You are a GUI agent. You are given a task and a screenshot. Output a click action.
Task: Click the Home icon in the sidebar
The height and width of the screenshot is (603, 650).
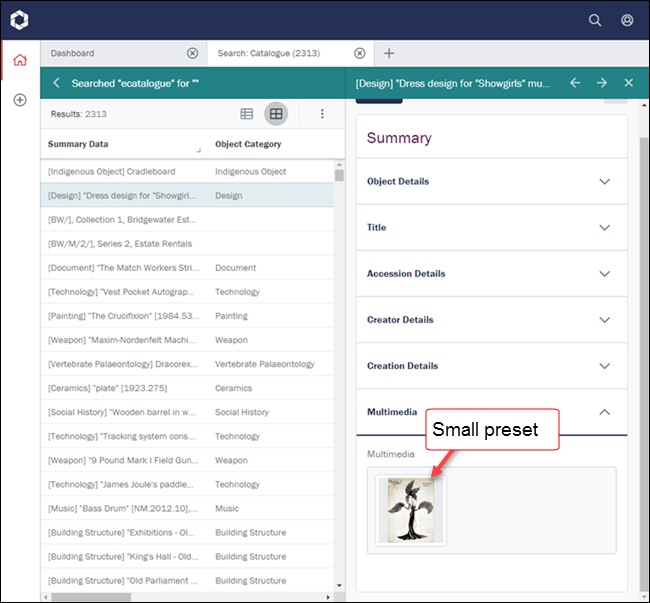click(19, 60)
